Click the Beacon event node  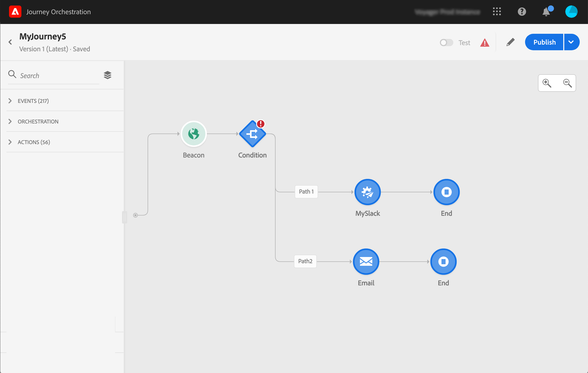point(194,134)
